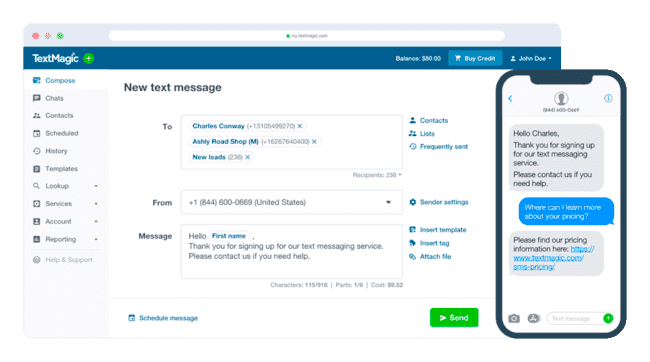The image size is (650, 362).
Task: Click the Balance: $80.00 text
Action: 418,58
